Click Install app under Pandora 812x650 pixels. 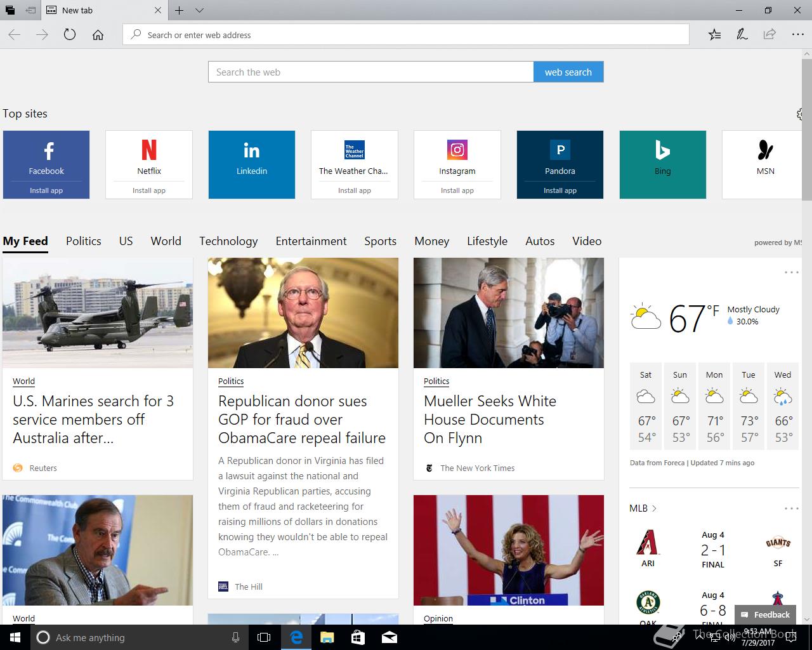560,190
